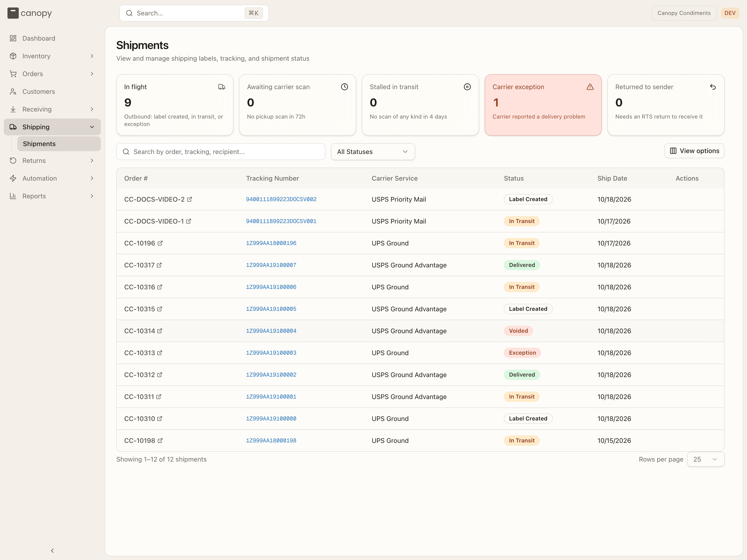Focus the top Search... field
747x560 pixels.
click(194, 13)
